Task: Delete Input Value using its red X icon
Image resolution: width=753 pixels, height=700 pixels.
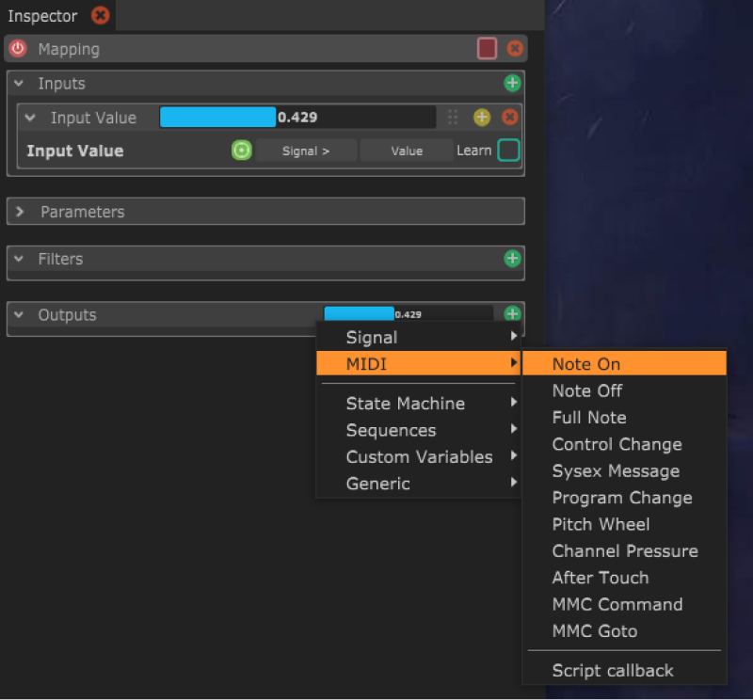Action: pos(510,118)
